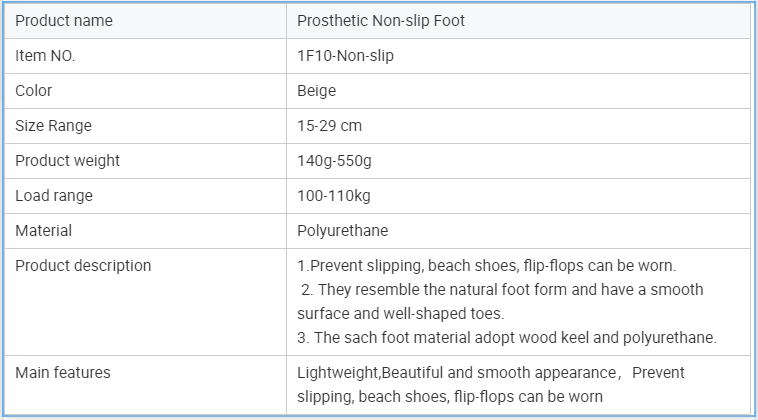This screenshot has height=420, width=758.
Task: Click the "Product description" label cell
Action: [145, 302]
